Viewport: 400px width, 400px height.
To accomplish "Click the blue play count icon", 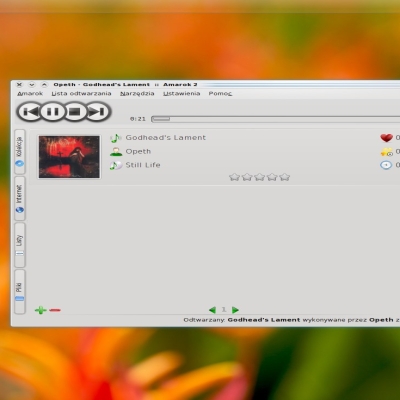I will click(386, 165).
